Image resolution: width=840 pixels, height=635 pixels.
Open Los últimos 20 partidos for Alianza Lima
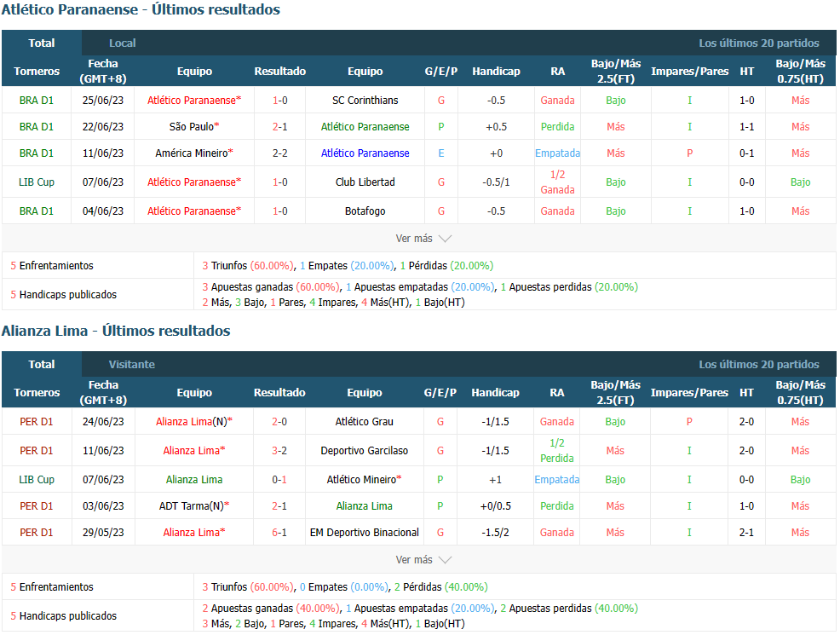coord(758,365)
